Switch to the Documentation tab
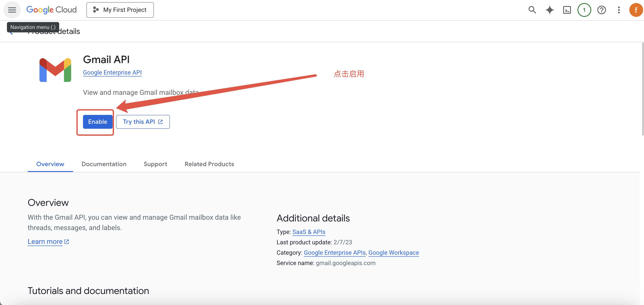Viewport: 644px width, 305px height. pos(104,164)
